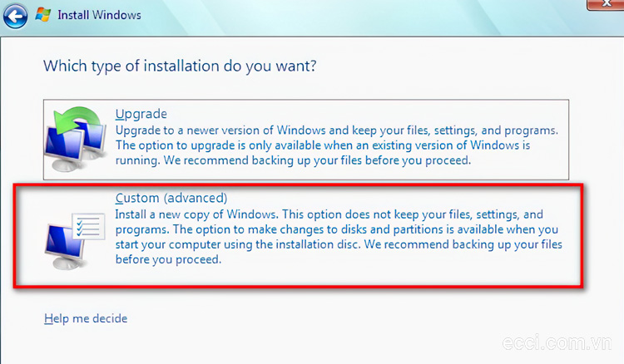Select the Custom installation monitor icon
Image resolution: width=624 pixels, height=364 pixels.
point(65,246)
